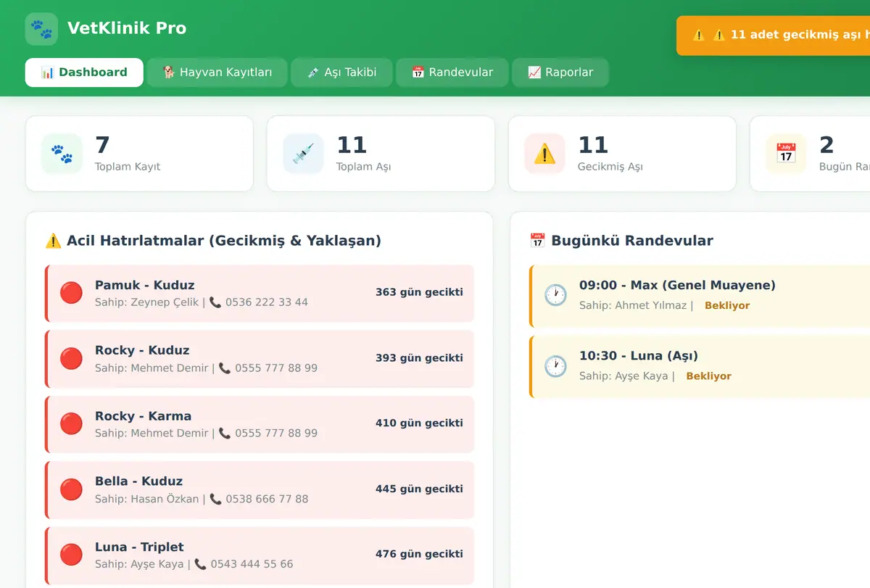
Task: Click the red circle beside Pamuk - Kuduz
Action: (x=71, y=293)
